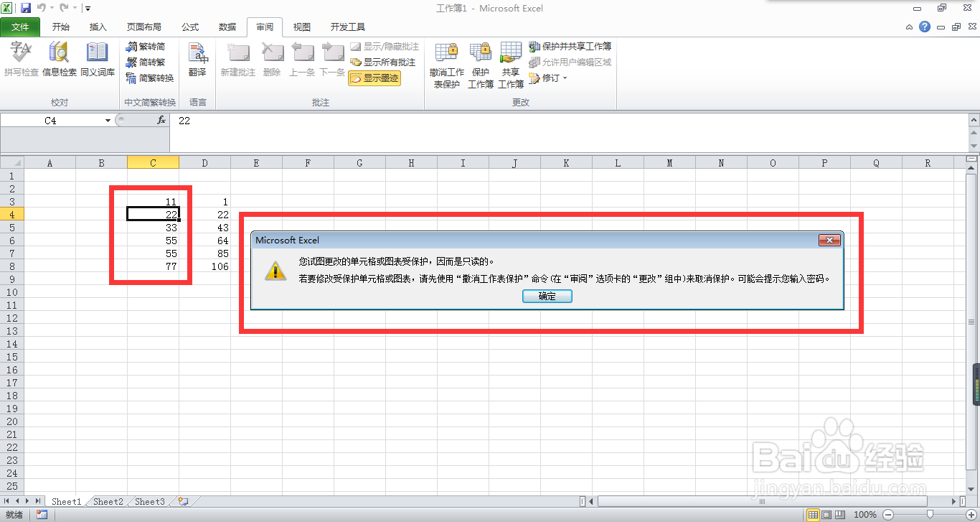Select column C header
The width and height of the screenshot is (980, 522).
pyautogui.click(x=153, y=163)
